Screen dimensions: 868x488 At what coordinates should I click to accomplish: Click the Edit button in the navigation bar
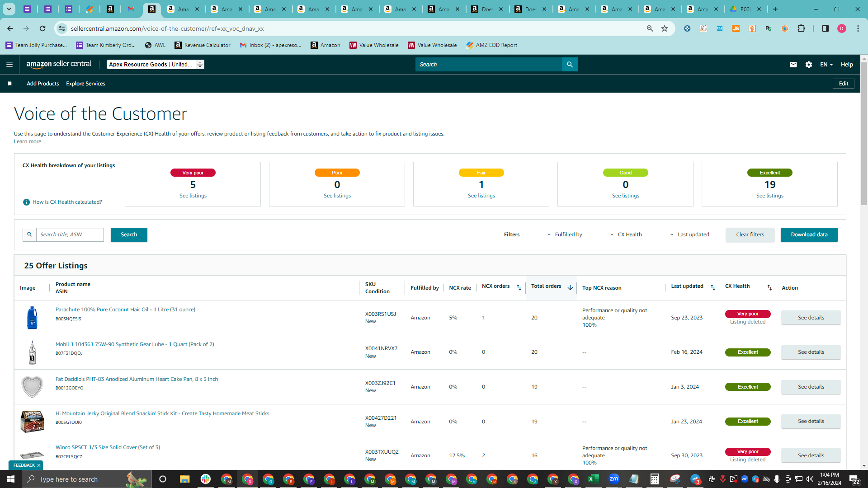click(844, 84)
